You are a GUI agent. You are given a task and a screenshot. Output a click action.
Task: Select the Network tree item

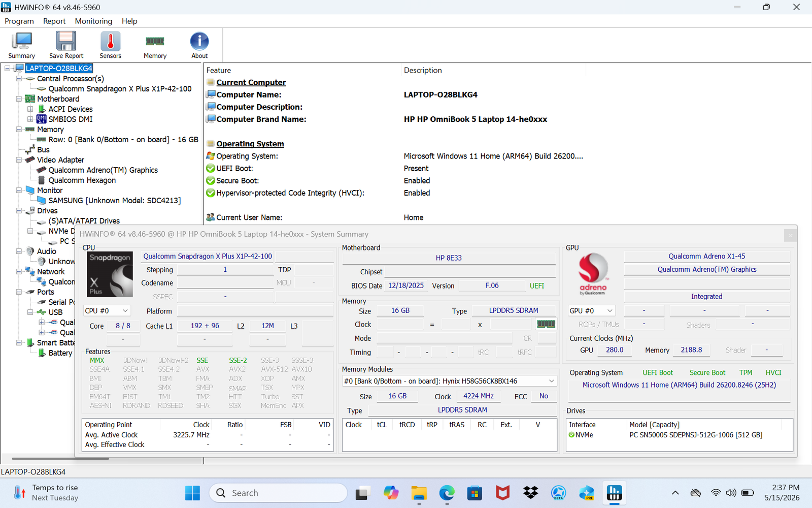[x=51, y=272]
